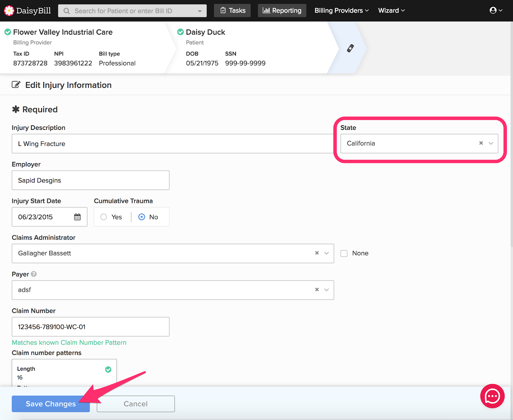This screenshot has width=513, height=420.
Task: Open the search bar dropdown arrow
Action: click(200, 11)
